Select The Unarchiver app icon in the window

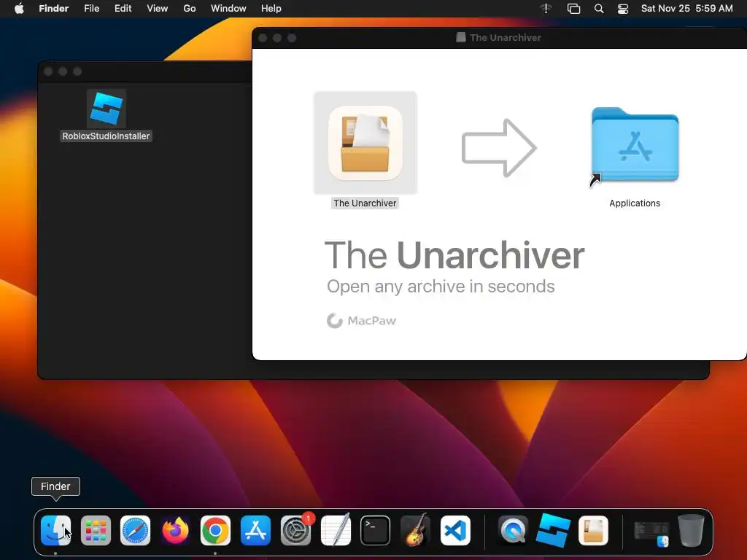365,143
